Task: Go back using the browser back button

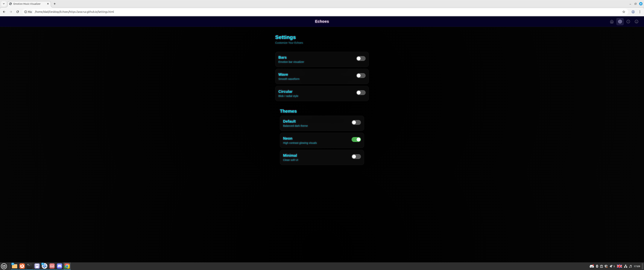Action: (x=4, y=11)
